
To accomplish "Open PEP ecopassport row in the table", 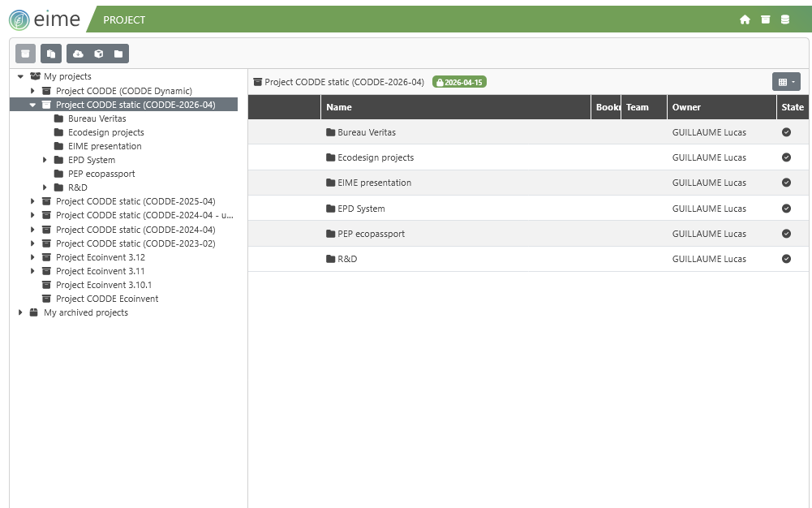I will [528, 234].
